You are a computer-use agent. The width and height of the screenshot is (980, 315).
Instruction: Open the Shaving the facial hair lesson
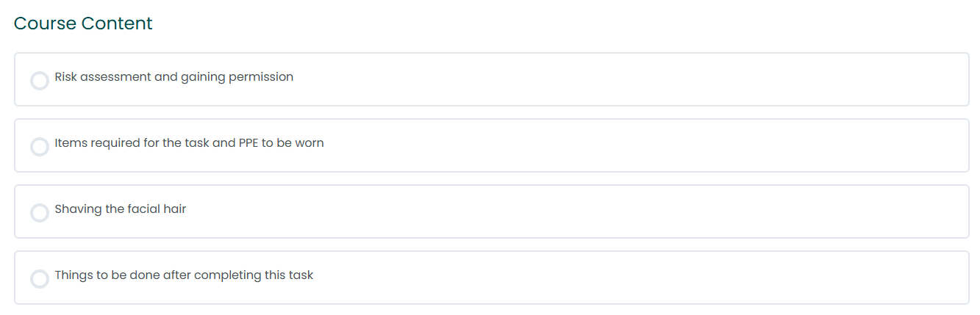[x=121, y=209]
